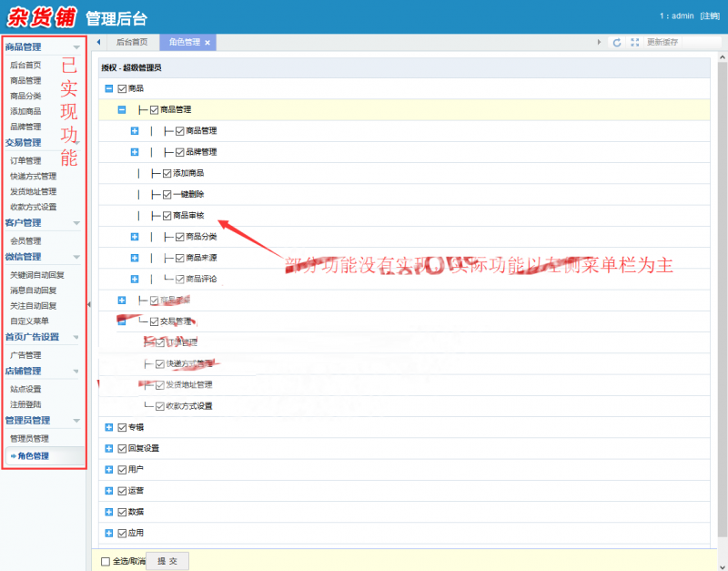Image resolution: width=728 pixels, height=571 pixels.
Task: Click the refresh icon in tab bar
Action: point(617,43)
